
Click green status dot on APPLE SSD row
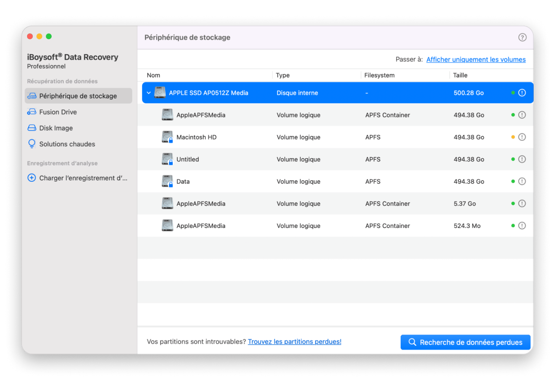tap(513, 93)
